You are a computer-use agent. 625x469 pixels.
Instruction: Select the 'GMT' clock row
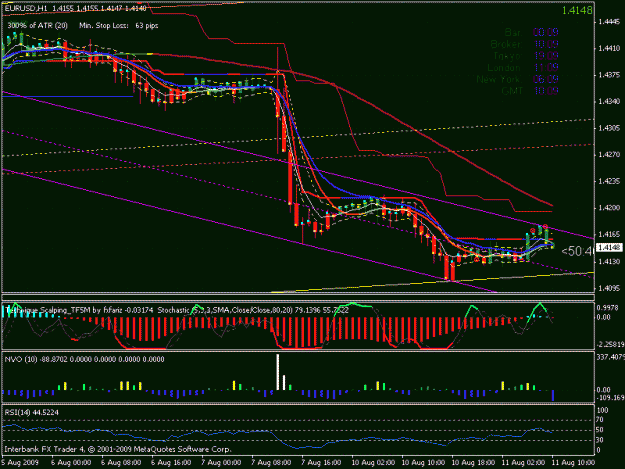530,91
